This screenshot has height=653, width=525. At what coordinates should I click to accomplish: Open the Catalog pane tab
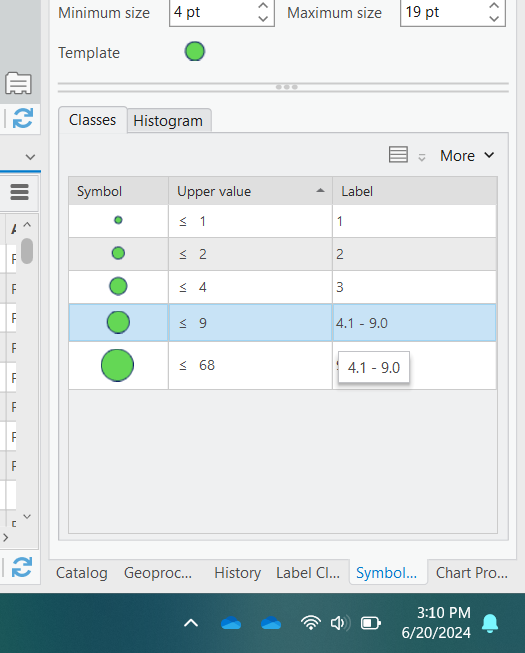point(82,573)
